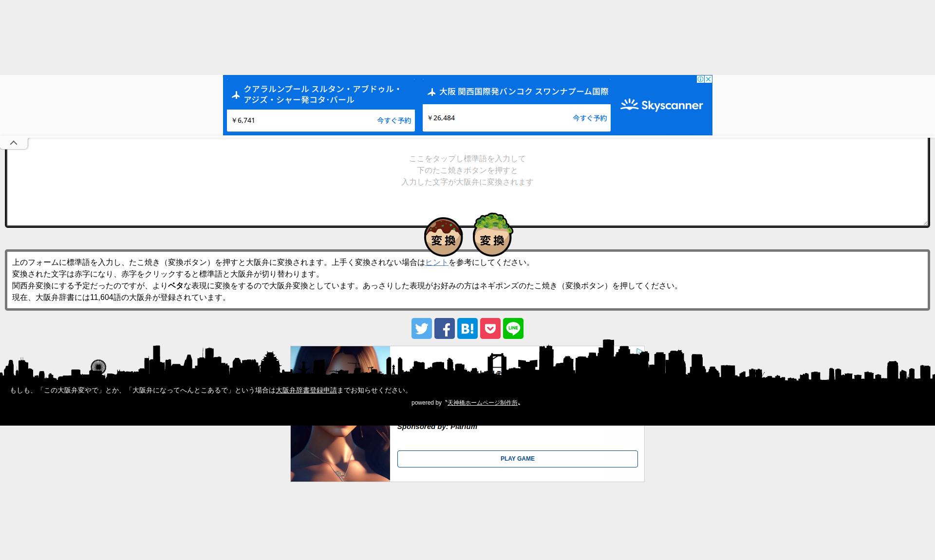Screen dimensions: 935x560
Task: Visit 天神橋ホームページ制作所 link
Action: [482, 403]
